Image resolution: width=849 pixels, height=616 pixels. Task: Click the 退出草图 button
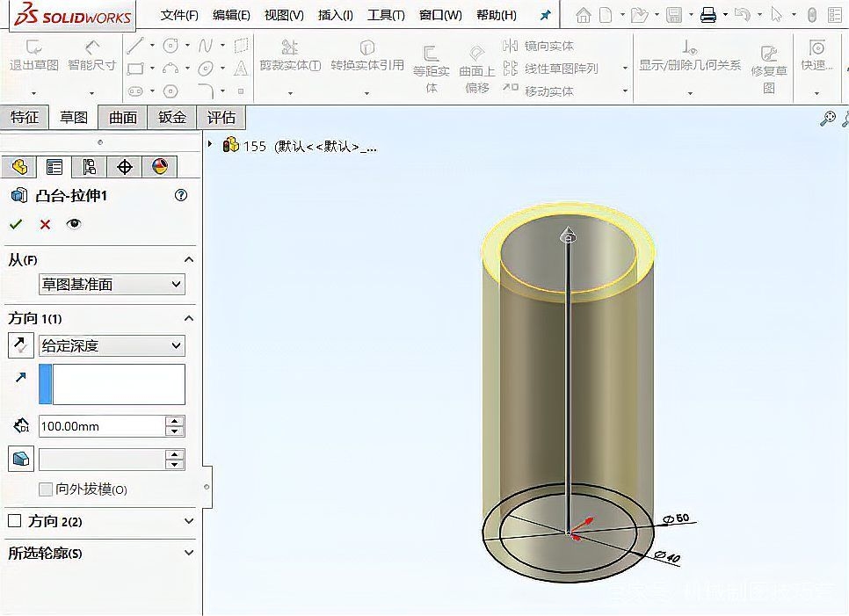(33, 55)
